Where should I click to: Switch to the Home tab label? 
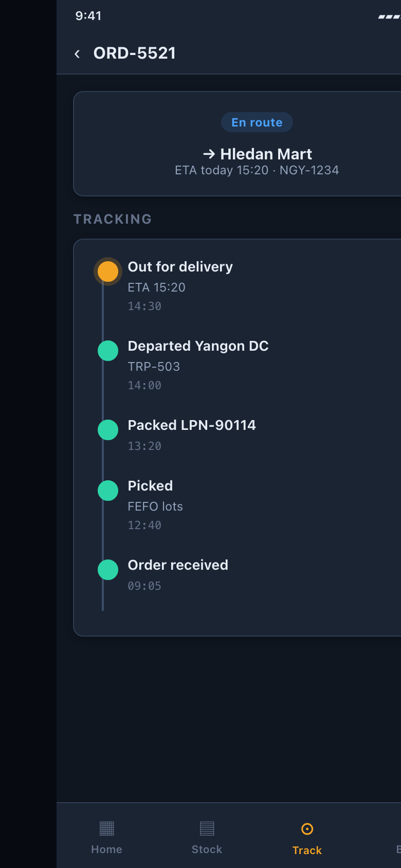coord(106,849)
